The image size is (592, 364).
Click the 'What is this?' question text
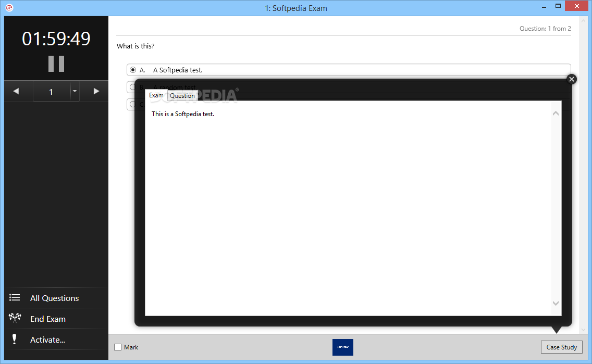(x=135, y=46)
